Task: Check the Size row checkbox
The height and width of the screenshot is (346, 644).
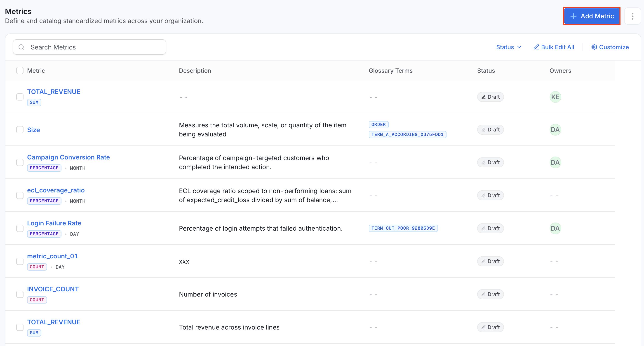Action: (x=20, y=130)
